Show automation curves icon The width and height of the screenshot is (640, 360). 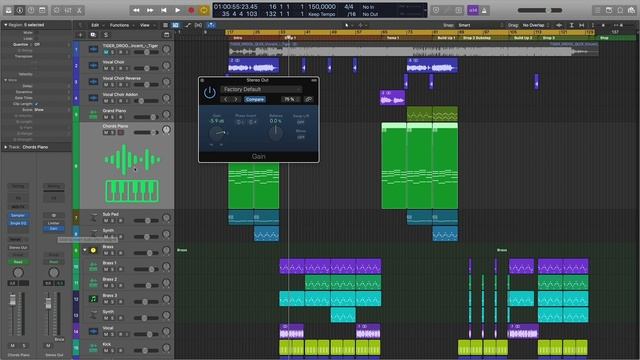[x=187, y=25]
